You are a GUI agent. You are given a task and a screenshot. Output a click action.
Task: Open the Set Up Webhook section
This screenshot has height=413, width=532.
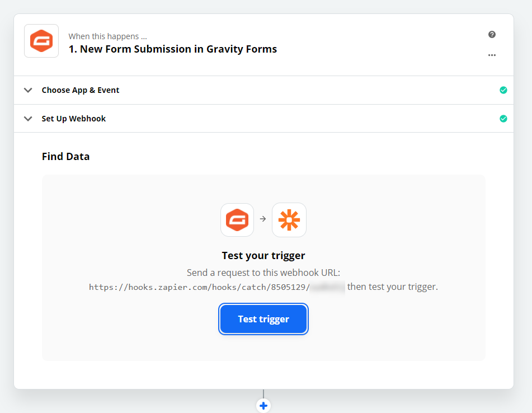pos(74,119)
